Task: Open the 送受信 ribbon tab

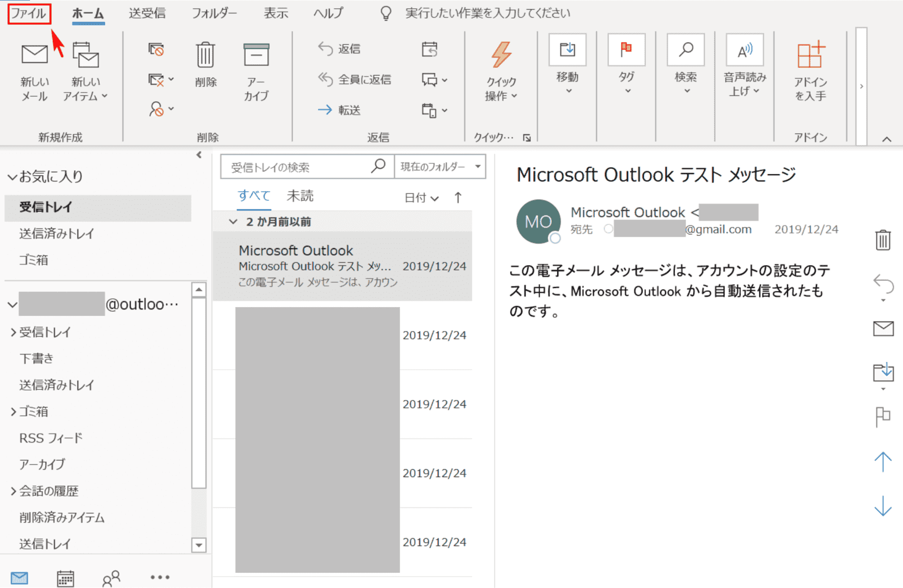Action: 147,14
